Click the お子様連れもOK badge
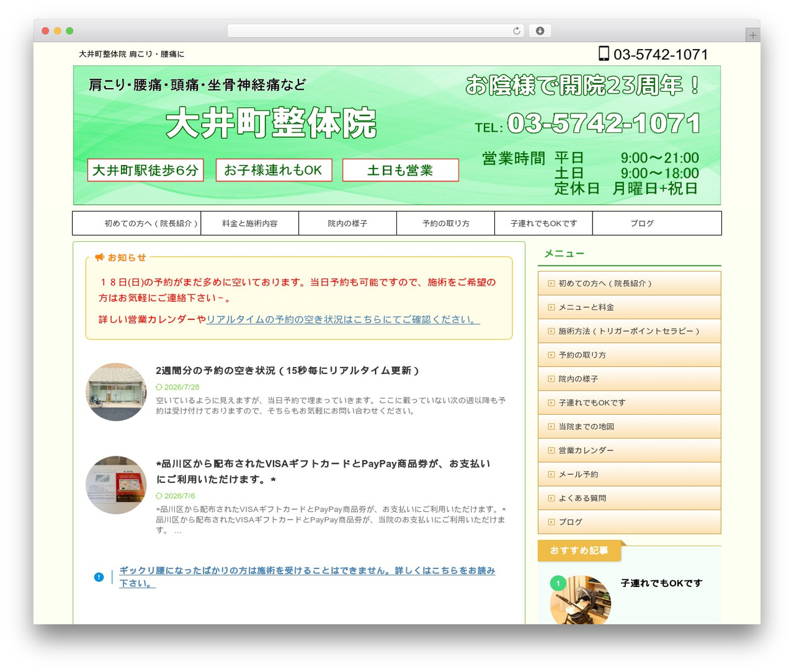The image size is (794, 672). 274,170
